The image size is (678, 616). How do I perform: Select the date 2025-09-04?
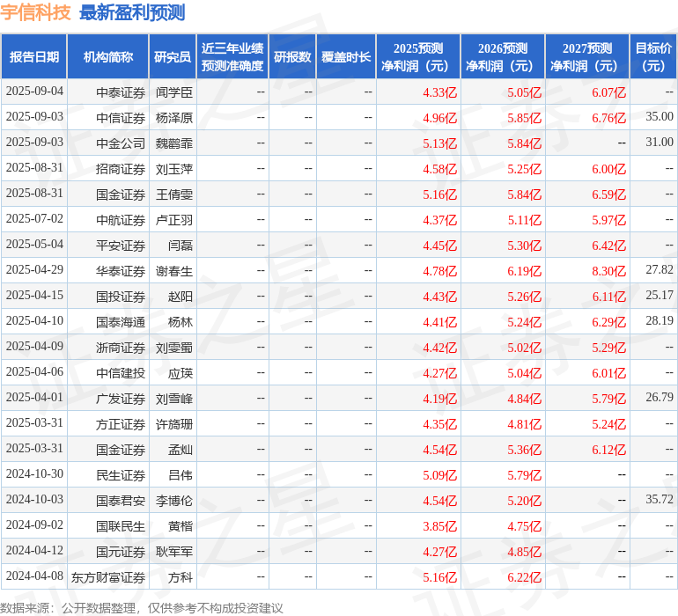click(x=34, y=92)
